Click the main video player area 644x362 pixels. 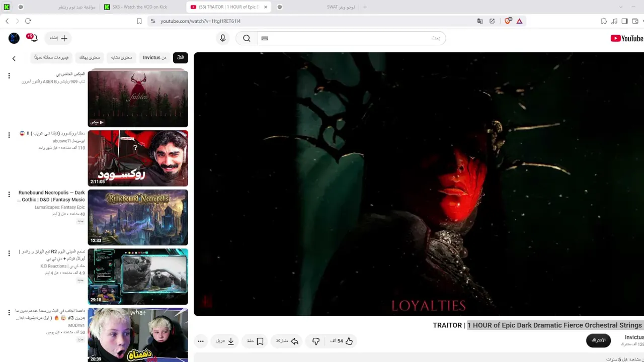[419, 184]
